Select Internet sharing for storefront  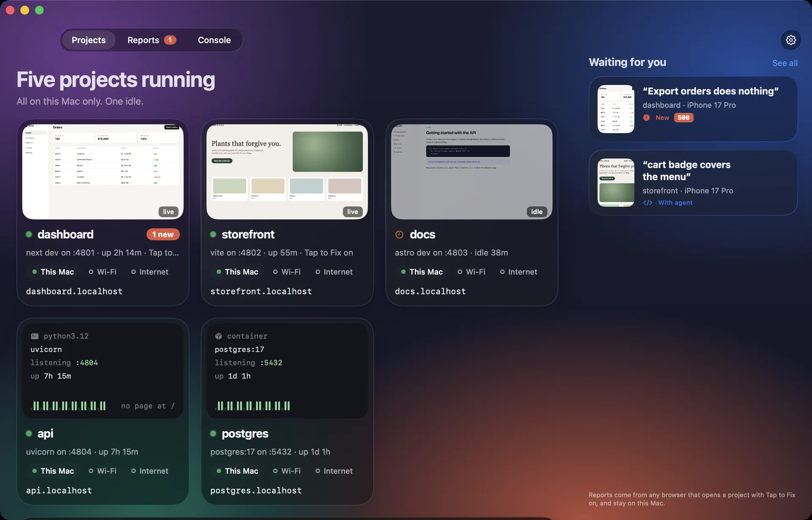334,272
